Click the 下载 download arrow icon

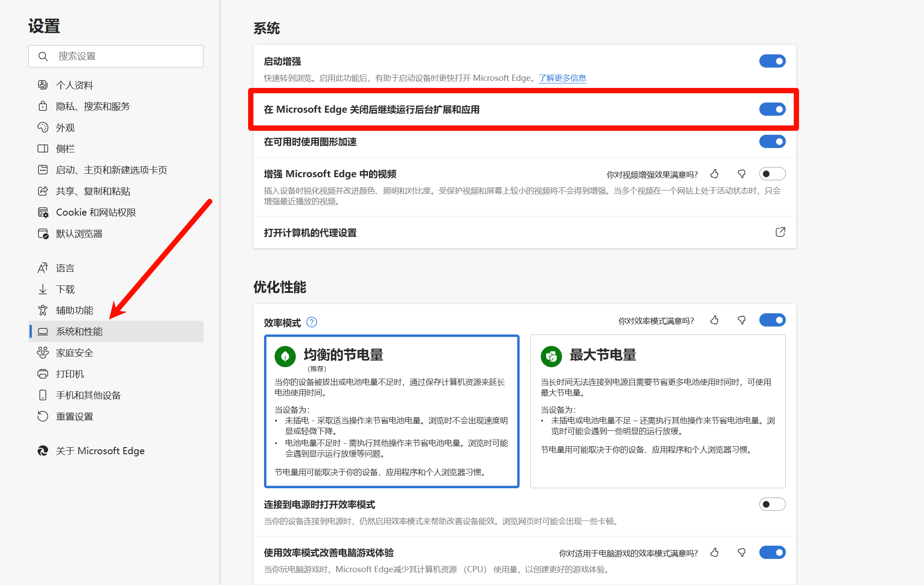43,289
